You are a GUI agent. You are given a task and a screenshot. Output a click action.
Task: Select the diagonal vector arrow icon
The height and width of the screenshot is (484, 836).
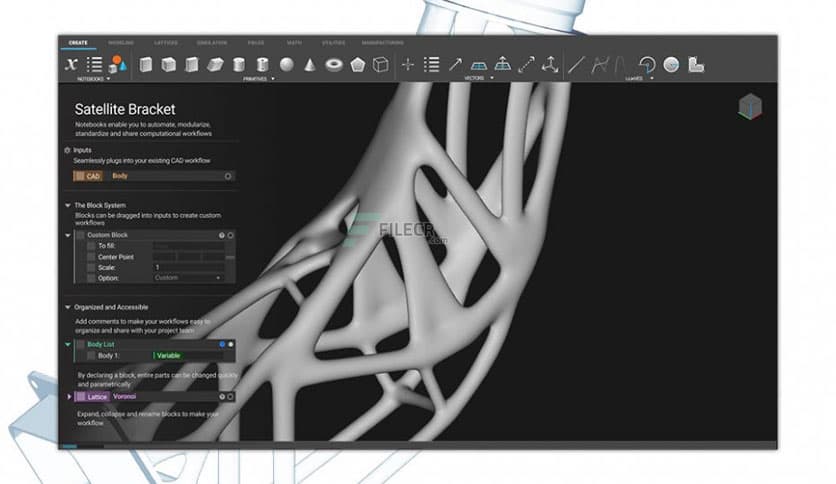[x=455, y=64]
